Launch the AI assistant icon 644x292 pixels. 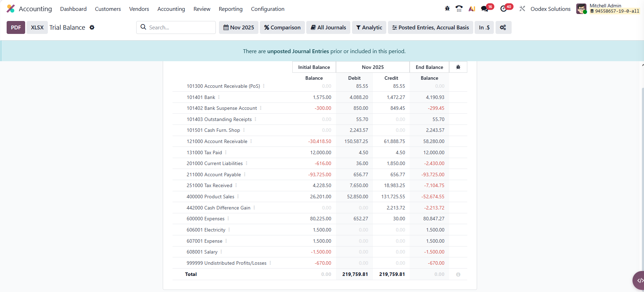(472, 9)
